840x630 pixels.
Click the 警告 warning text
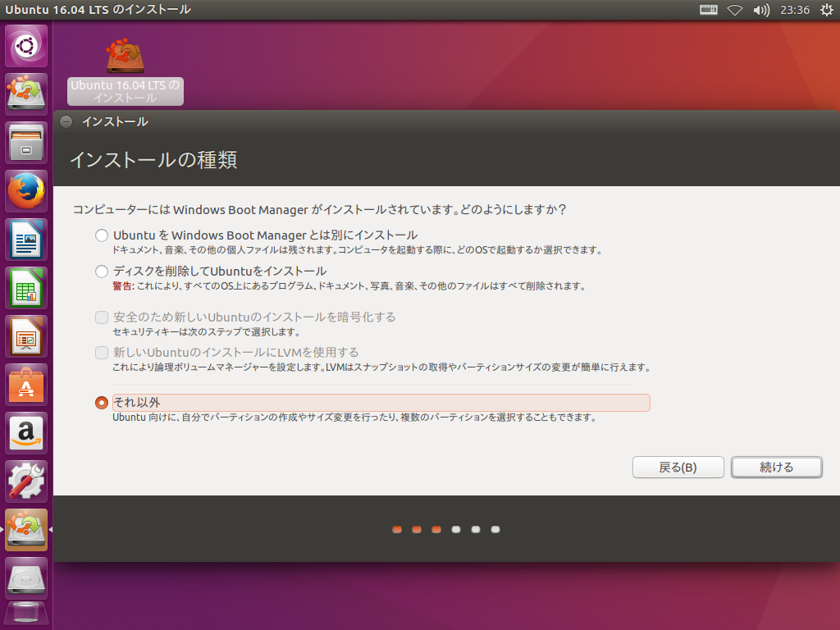pos(123,286)
